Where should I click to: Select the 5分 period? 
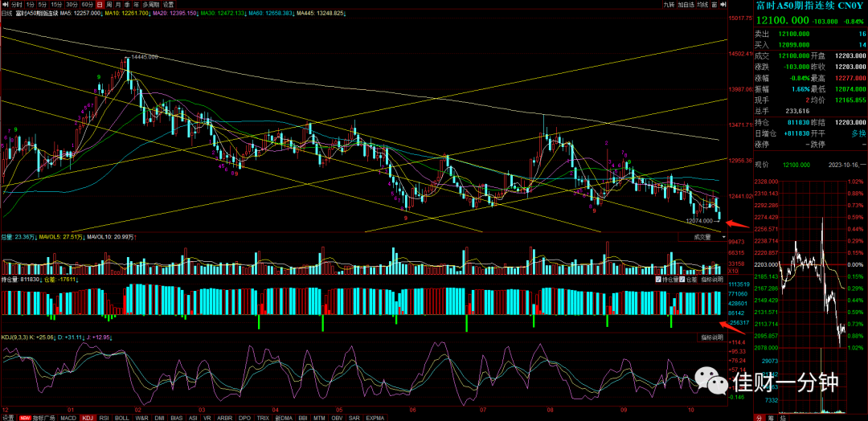[43, 4]
